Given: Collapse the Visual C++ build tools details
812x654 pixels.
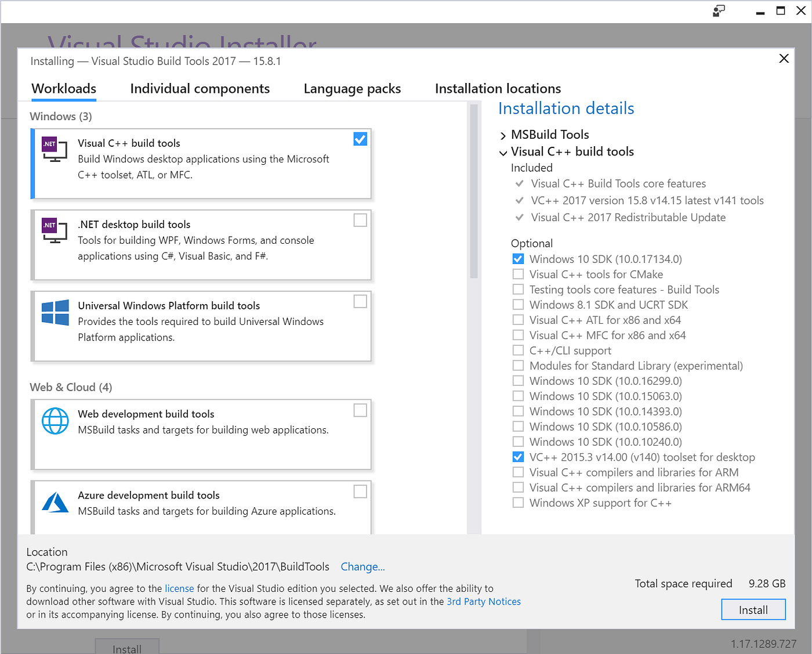Looking at the screenshot, I should click(503, 153).
